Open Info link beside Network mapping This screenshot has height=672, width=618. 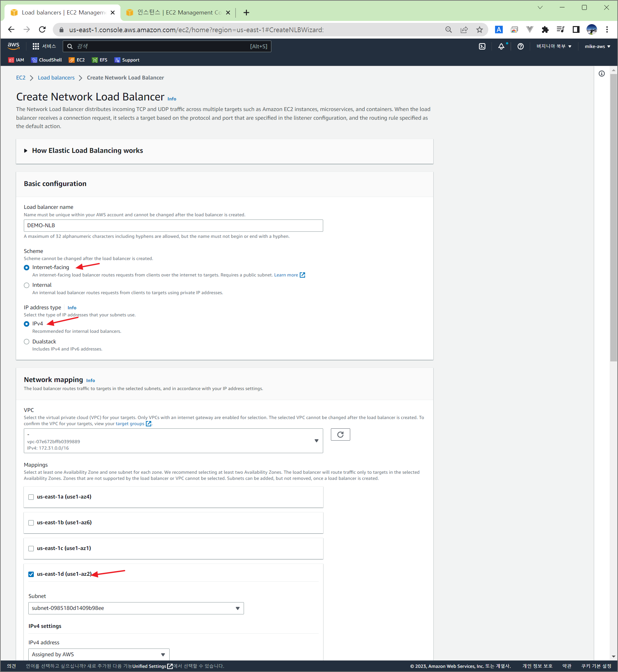coord(90,380)
